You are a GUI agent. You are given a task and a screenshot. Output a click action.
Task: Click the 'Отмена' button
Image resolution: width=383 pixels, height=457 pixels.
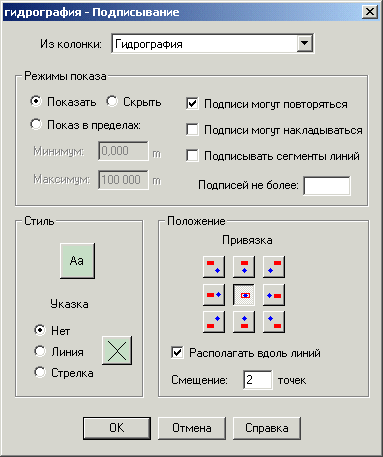click(192, 428)
